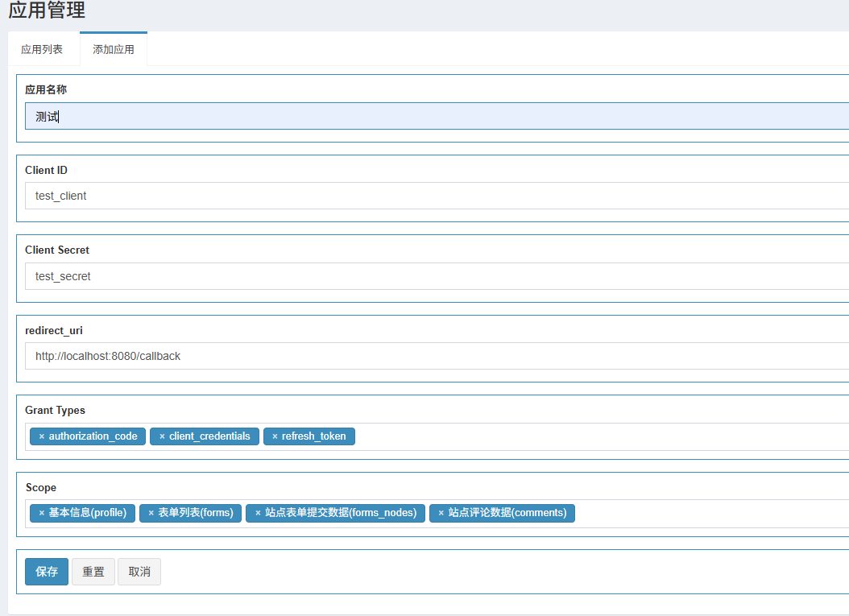The image size is (849, 616).
Task: Cancel the form with 取消 button
Action: [139, 572]
